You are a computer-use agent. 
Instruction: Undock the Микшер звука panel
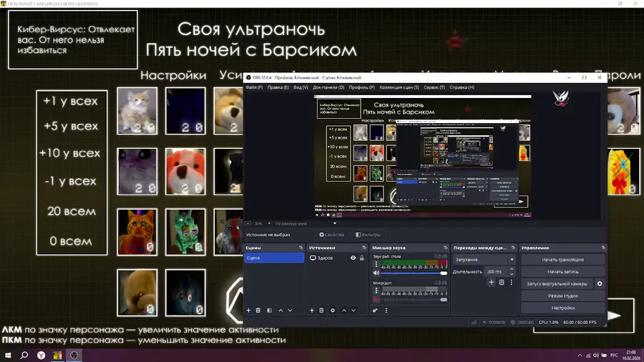(x=446, y=248)
